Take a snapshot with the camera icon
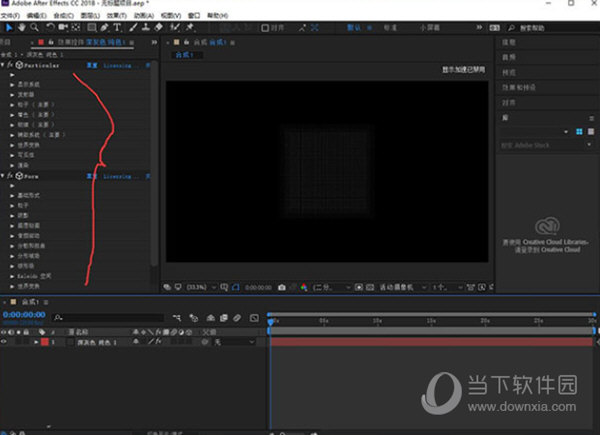 click(282, 287)
